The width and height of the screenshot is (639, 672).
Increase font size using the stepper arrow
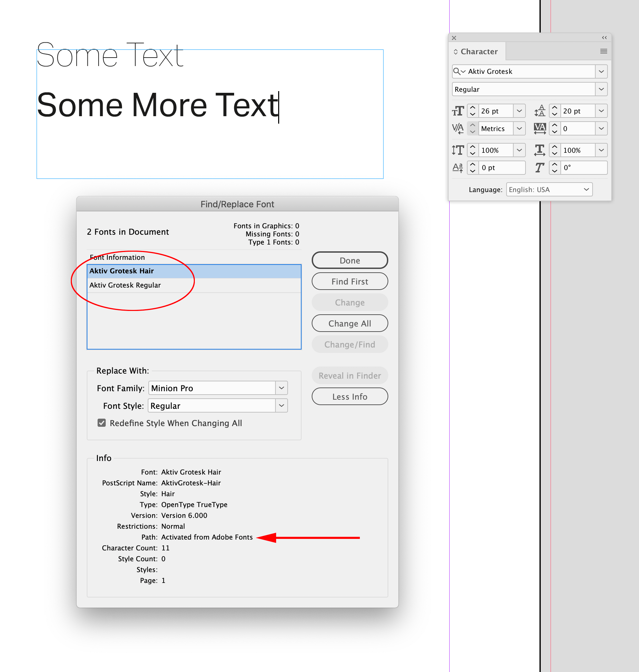(473, 108)
